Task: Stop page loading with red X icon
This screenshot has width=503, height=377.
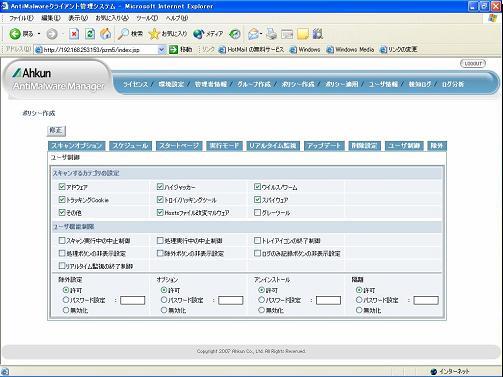Action: 74,34
